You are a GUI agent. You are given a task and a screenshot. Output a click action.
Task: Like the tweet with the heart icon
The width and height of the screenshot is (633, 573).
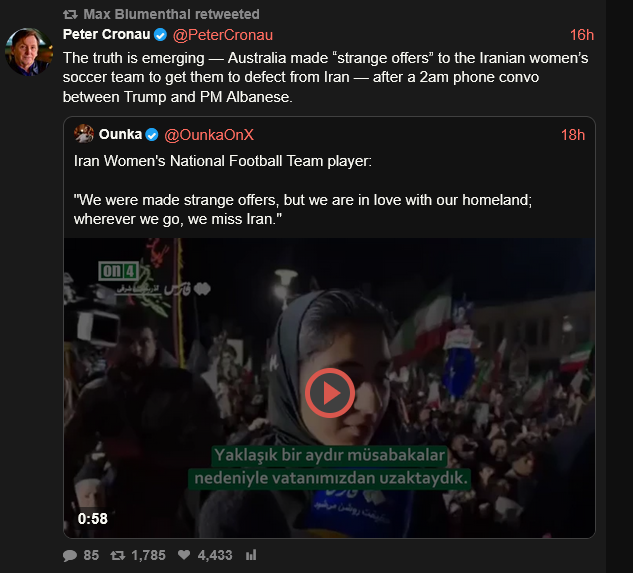click(x=184, y=555)
